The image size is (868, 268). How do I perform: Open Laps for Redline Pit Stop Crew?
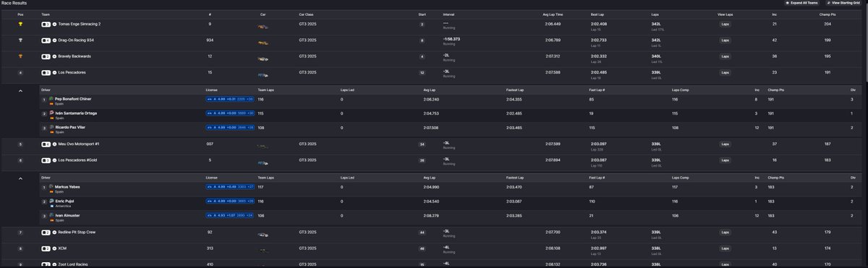click(725, 233)
